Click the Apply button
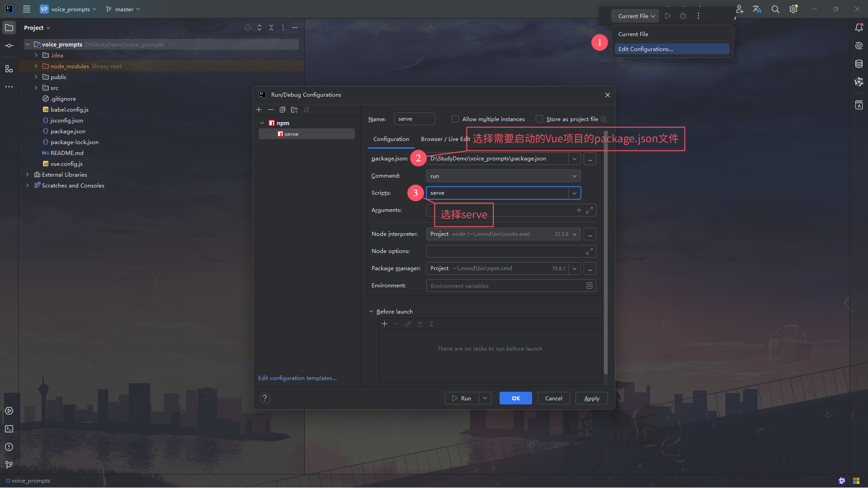 591,399
